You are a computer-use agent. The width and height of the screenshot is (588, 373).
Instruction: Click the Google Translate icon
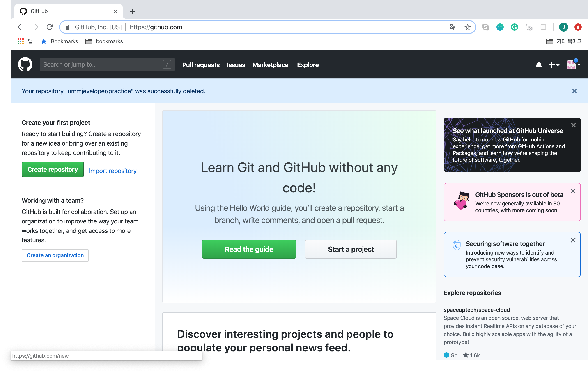pyautogui.click(x=453, y=27)
